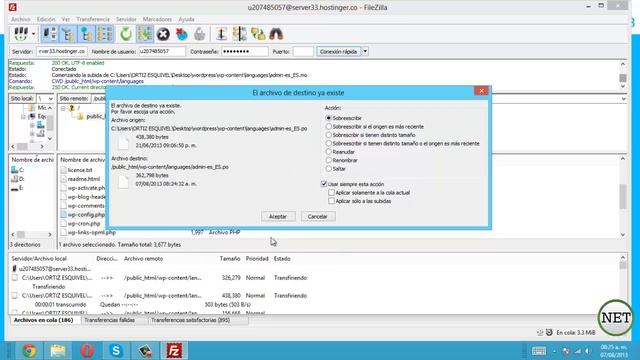Select the Renombrar option
Screen dimensions: 640x360
pyautogui.click(x=342, y=160)
